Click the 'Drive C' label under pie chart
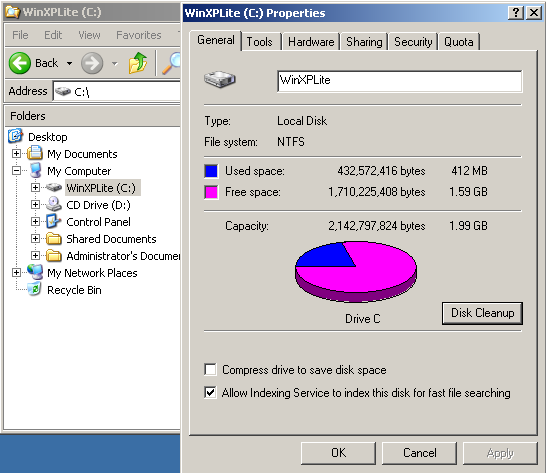This screenshot has width=546, height=473. tap(362, 318)
